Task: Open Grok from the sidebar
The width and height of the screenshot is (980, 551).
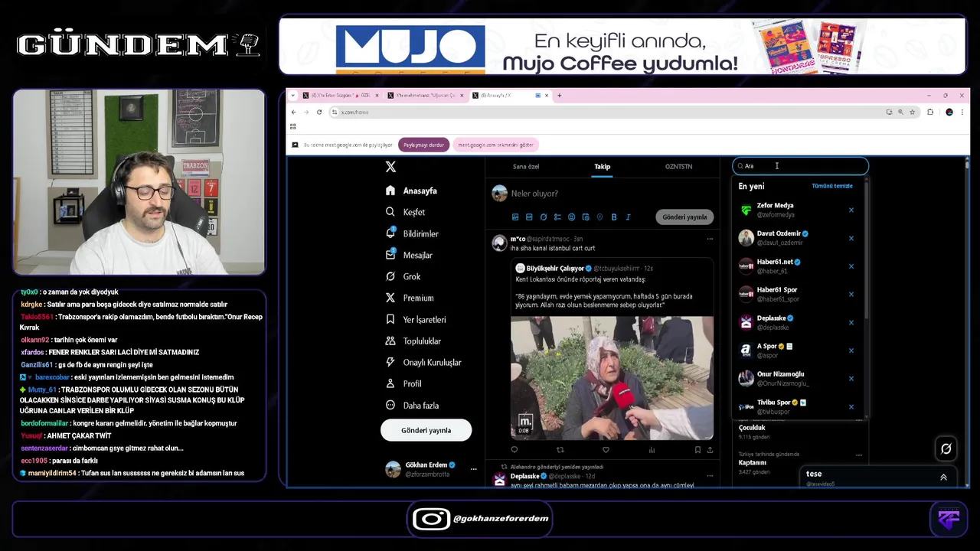Action: (403, 276)
